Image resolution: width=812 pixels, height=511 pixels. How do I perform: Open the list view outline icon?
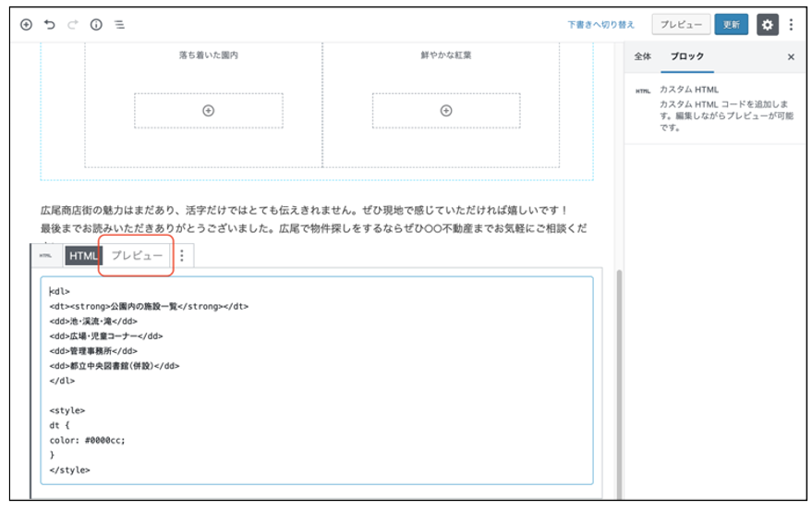click(119, 25)
